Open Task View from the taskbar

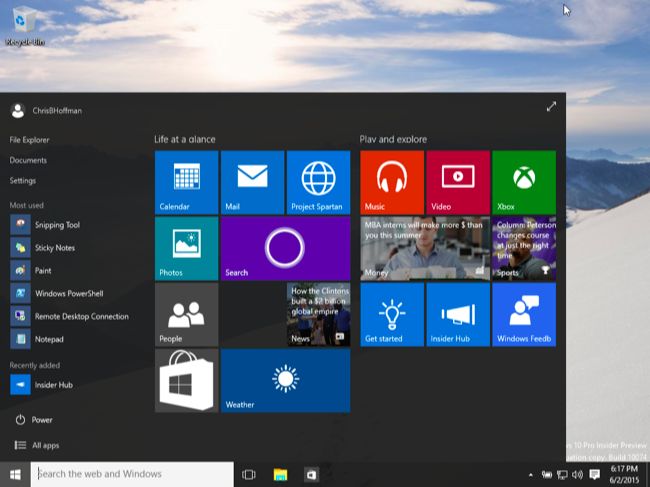pyautogui.click(x=249, y=474)
